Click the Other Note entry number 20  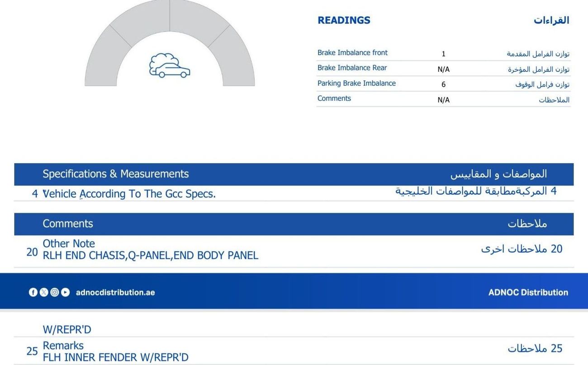[32, 252]
